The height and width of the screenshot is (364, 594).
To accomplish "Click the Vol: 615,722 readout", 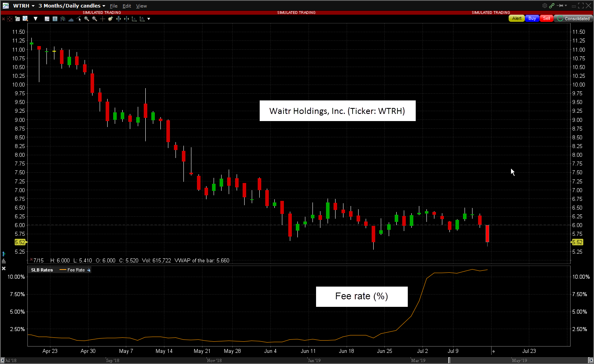I will (156, 260).
